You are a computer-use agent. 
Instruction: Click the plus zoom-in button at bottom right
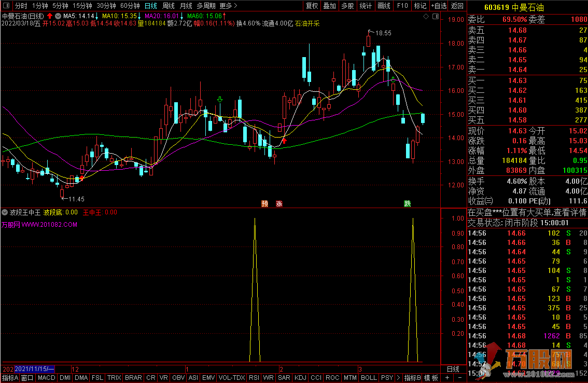point(447,378)
